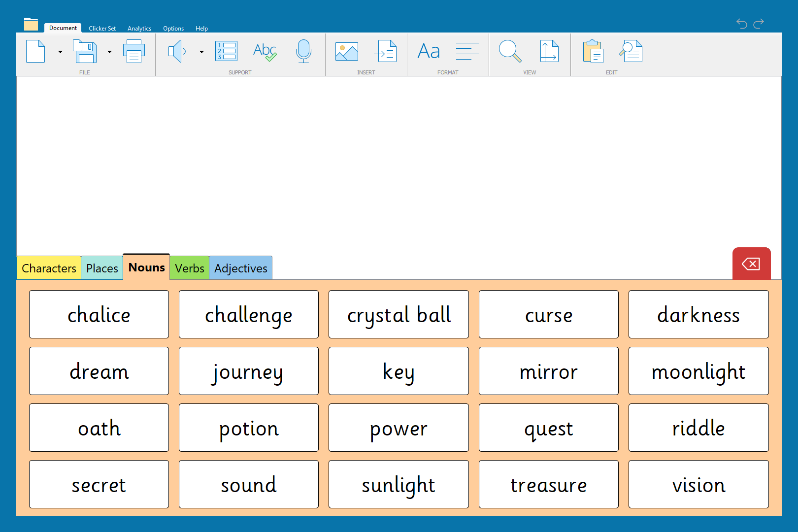
Task: Expand the Save dropdown arrow
Action: (x=109, y=52)
